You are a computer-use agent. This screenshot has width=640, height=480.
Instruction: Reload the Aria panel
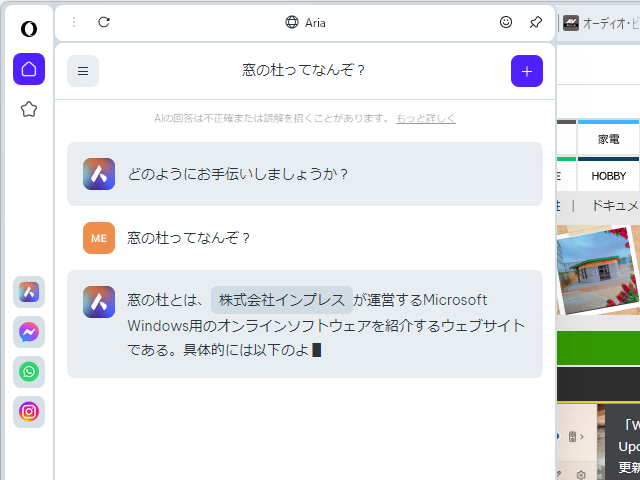104,22
